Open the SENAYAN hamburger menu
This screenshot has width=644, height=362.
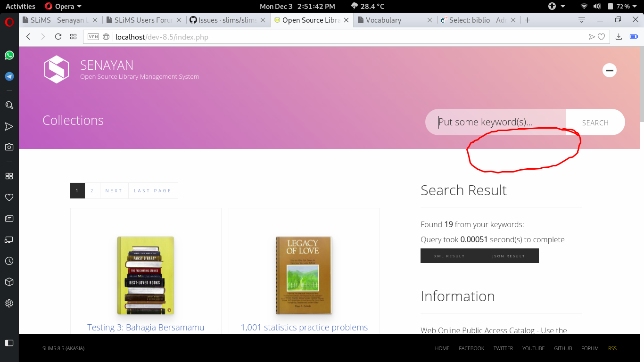tap(610, 70)
